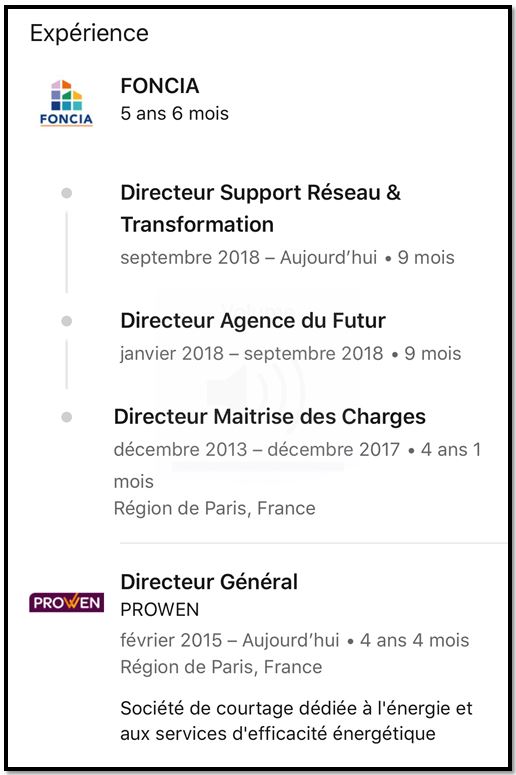Viewport: 516px width, 775px height.
Task: Click the Société de courtage description text
Action: click(297, 721)
